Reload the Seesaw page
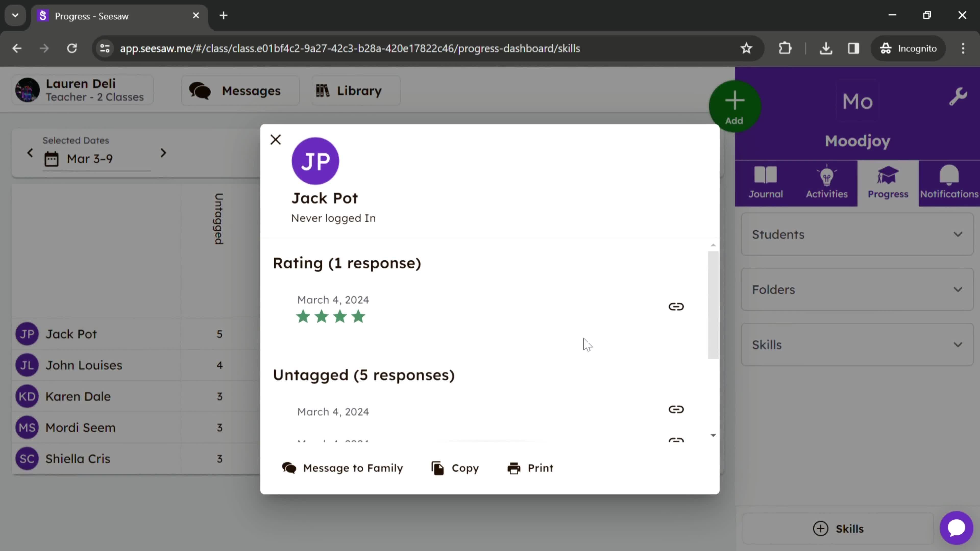 coord(72,48)
